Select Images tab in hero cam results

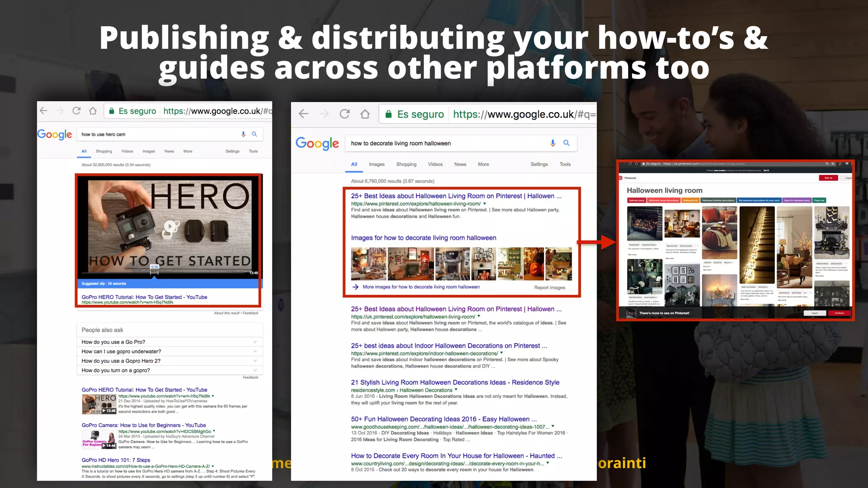149,151
